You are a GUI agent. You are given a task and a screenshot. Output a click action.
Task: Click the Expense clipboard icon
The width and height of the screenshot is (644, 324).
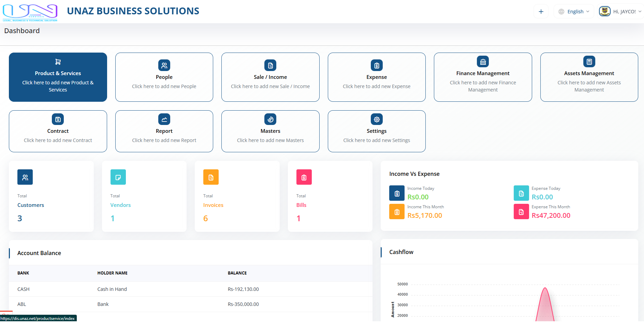377,65
